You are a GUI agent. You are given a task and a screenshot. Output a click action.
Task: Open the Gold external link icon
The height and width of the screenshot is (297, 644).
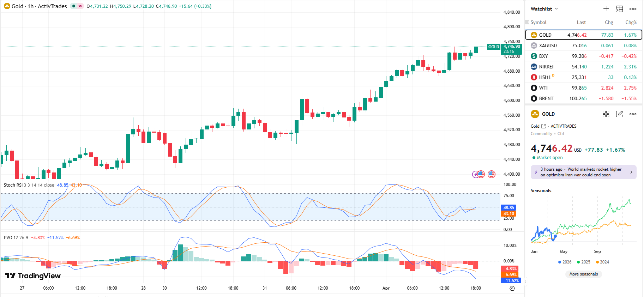click(543, 126)
